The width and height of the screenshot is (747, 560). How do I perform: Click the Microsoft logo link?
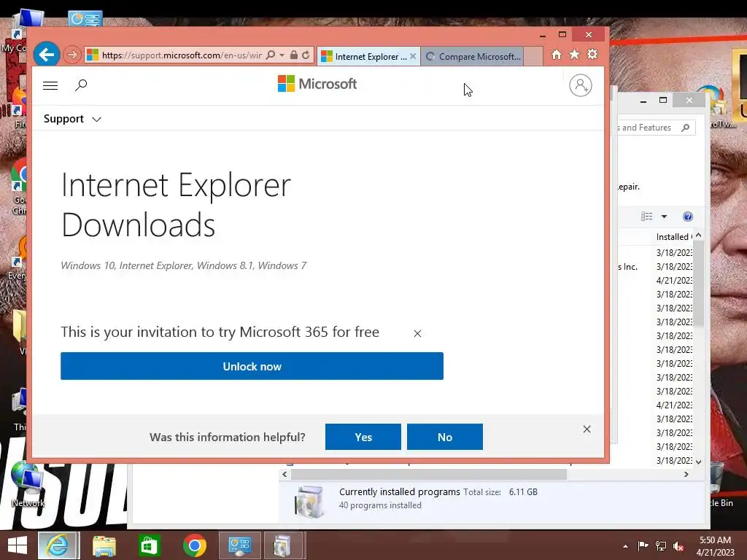pos(317,85)
